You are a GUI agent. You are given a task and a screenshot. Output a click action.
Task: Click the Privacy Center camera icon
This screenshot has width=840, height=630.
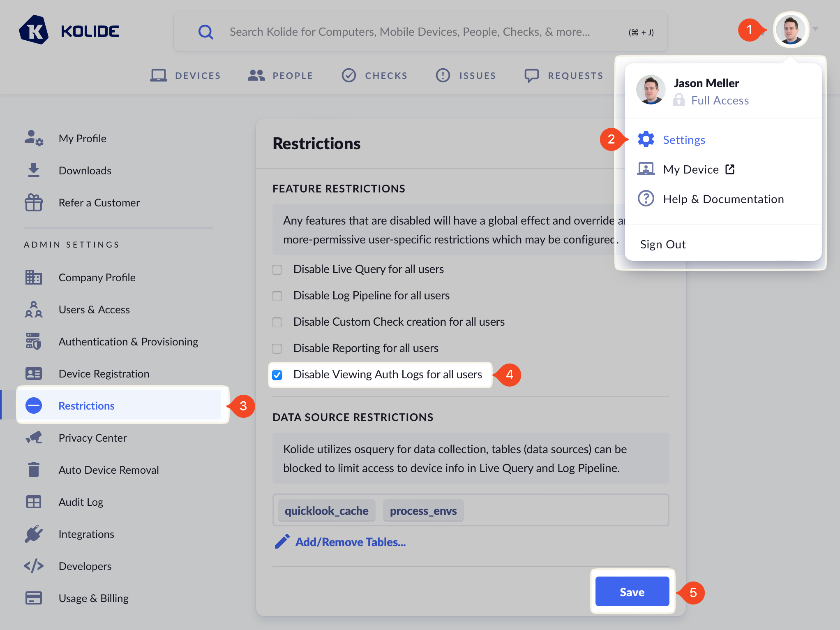click(34, 438)
